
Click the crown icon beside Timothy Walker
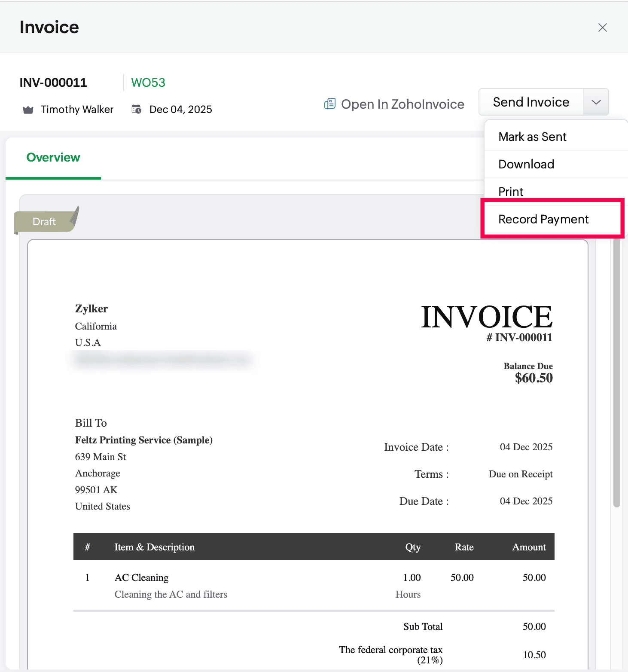coord(28,110)
